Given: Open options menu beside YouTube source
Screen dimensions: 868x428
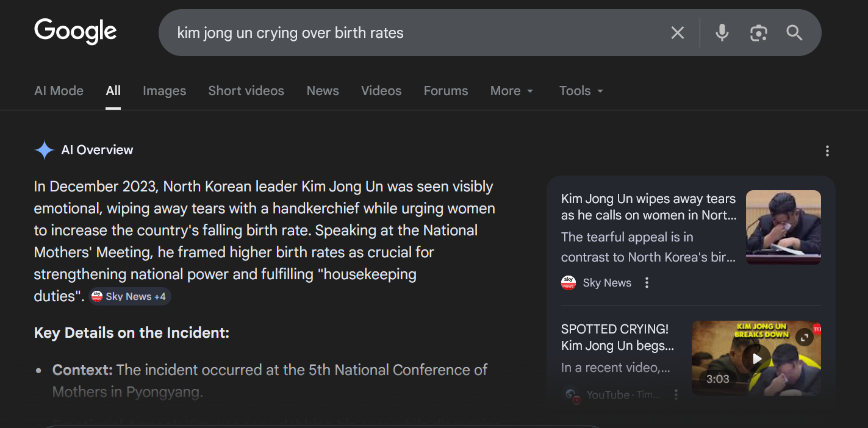Looking at the screenshot, I should point(676,394).
